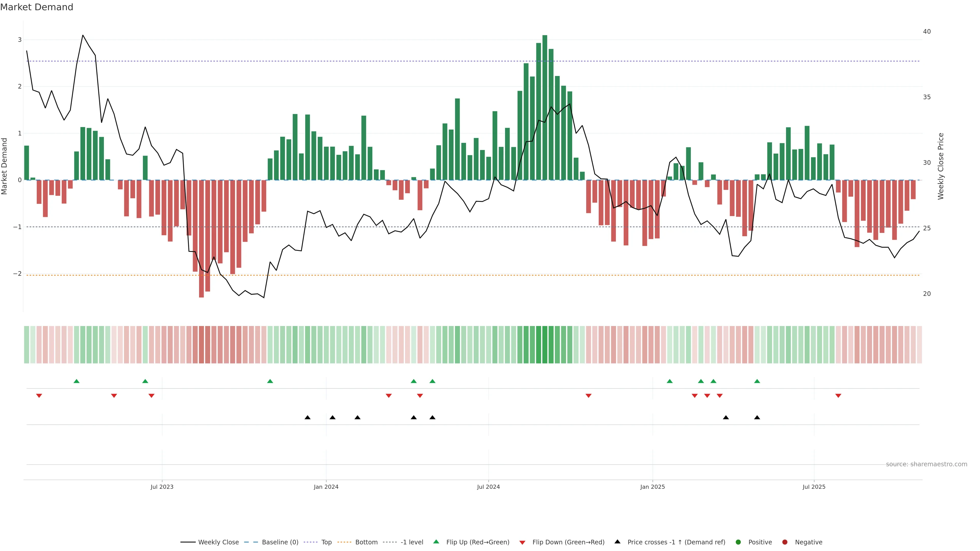Image resolution: width=980 pixels, height=551 pixels.
Task: Click the Weekly Close Price axis title
Action: coord(941,166)
